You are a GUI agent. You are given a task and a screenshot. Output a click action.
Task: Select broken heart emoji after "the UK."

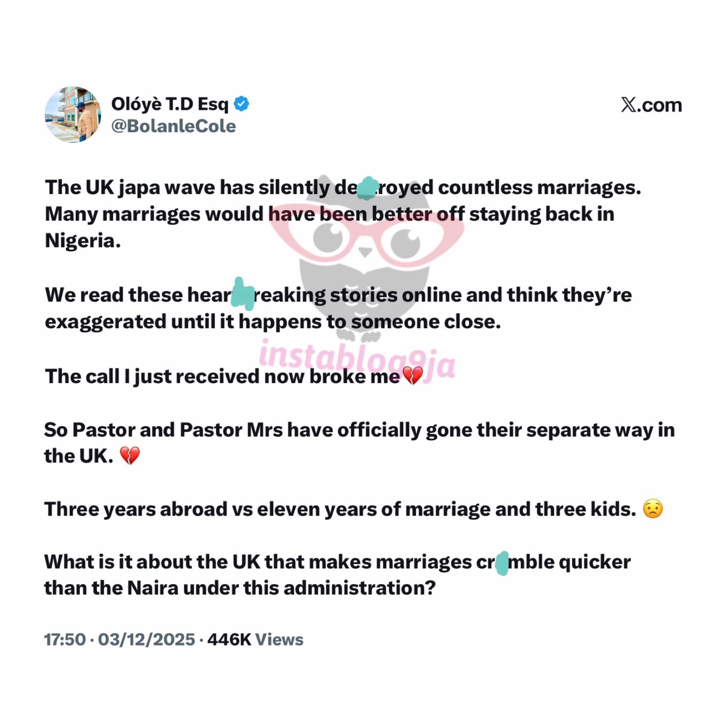coord(130,456)
